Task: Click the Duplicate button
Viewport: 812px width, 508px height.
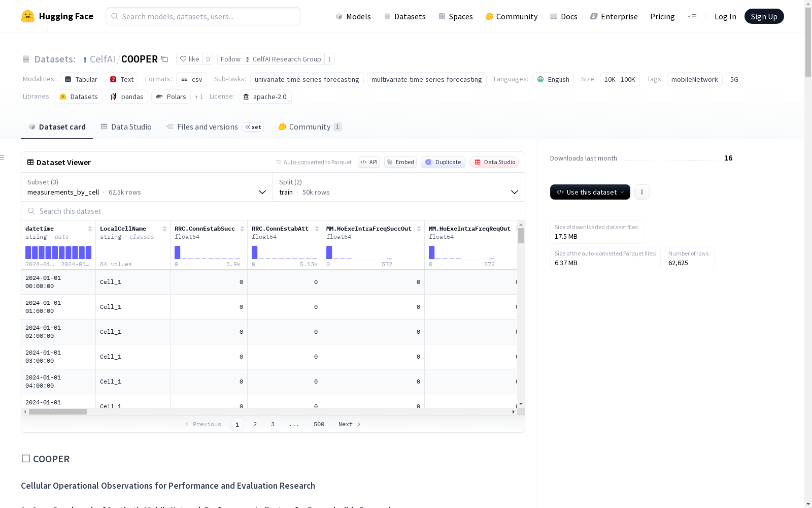Action: [443, 162]
